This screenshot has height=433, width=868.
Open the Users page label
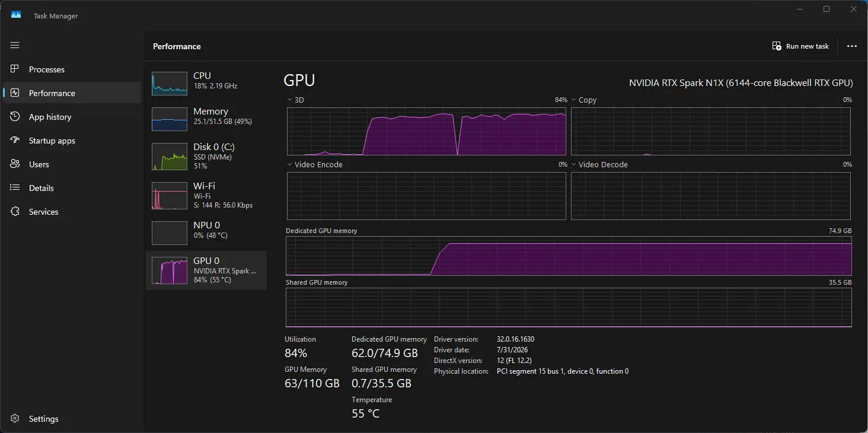tap(39, 164)
